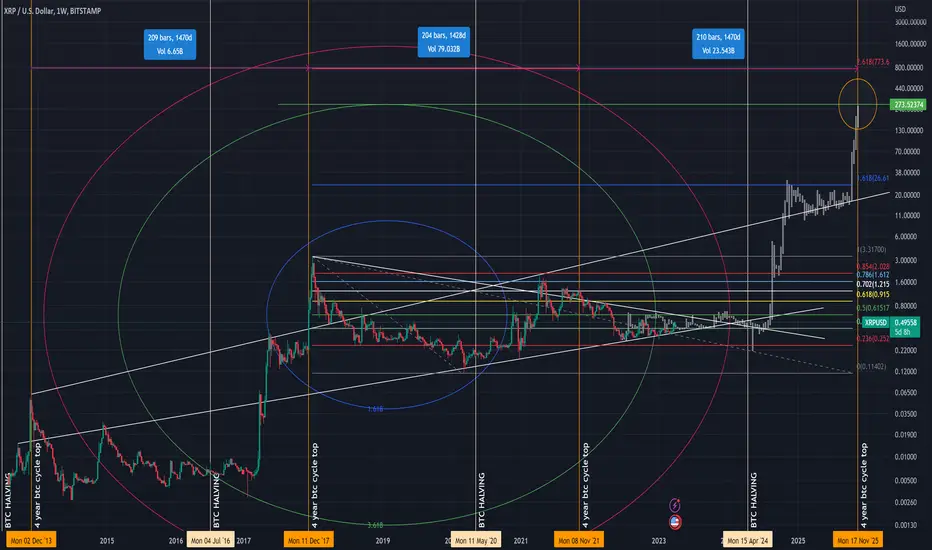The height and width of the screenshot is (550, 932).
Task: Select the '209 bars, 1470d' date range box
Action: pyautogui.click(x=170, y=45)
